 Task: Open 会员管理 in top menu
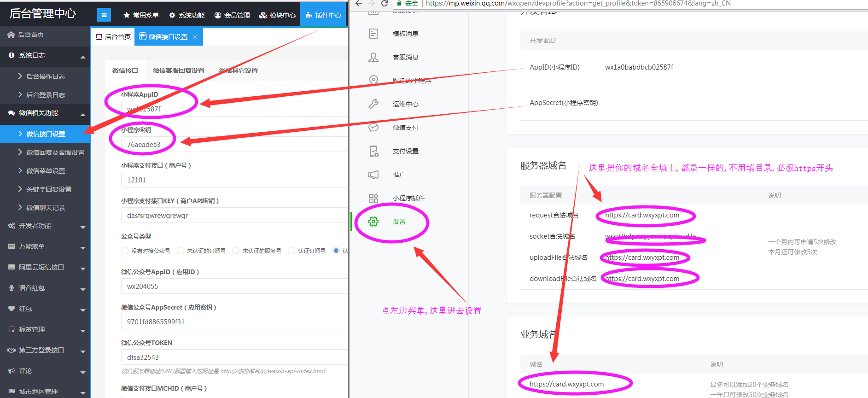pos(232,15)
